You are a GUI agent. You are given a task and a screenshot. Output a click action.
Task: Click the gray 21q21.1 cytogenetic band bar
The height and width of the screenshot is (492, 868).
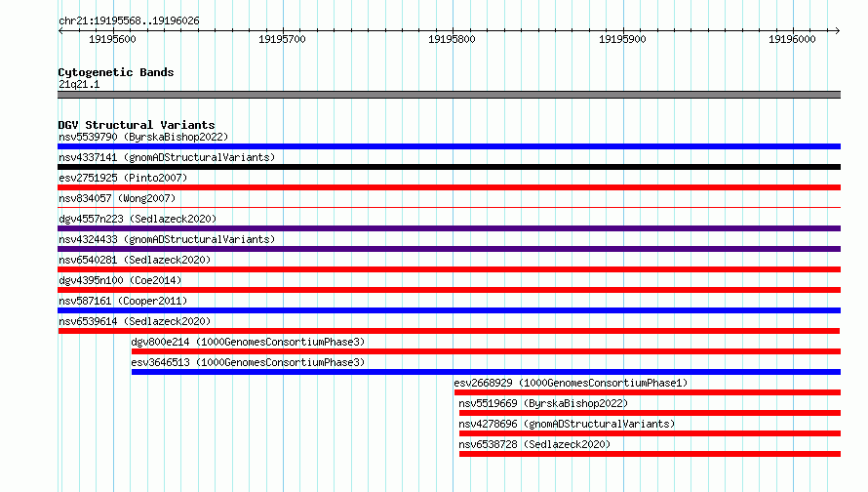pos(449,95)
